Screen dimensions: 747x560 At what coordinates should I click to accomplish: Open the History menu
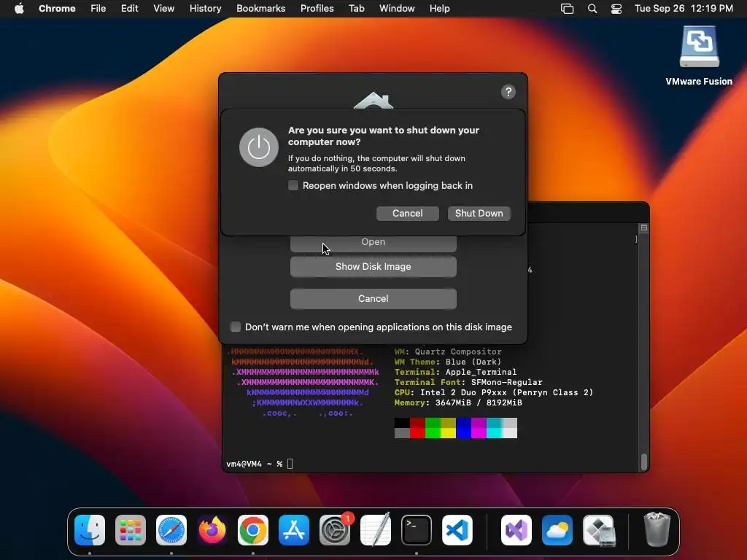tap(205, 9)
